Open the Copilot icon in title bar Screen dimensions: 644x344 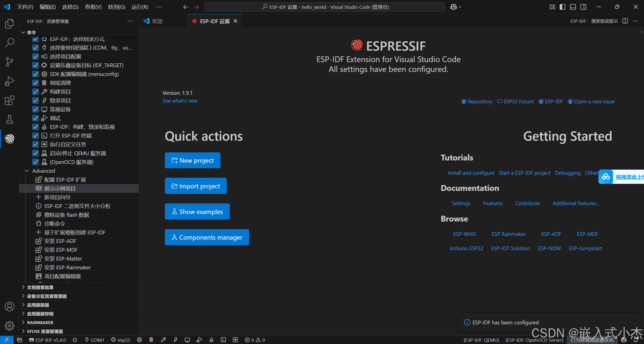click(453, 7)
